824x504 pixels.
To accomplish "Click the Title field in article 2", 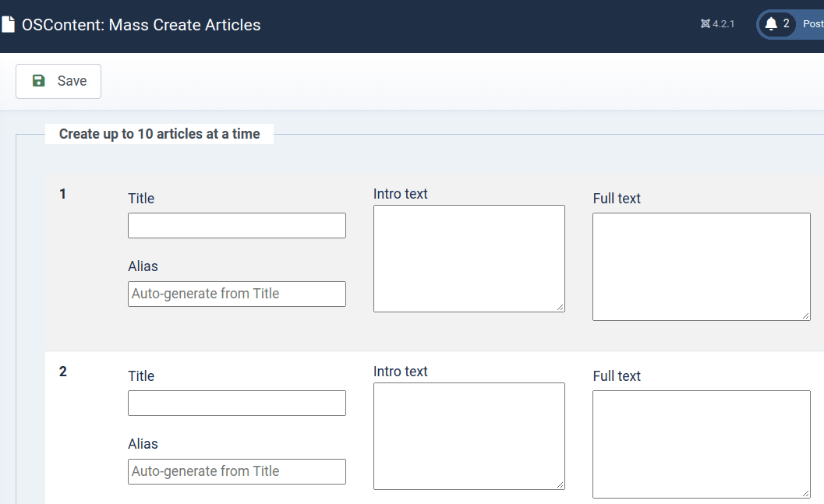I will tap(237, 404).
